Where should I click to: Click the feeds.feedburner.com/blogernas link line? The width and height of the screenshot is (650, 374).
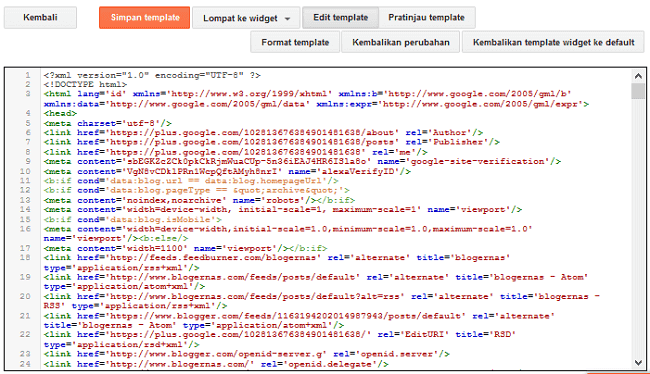(x=277, y=262)
